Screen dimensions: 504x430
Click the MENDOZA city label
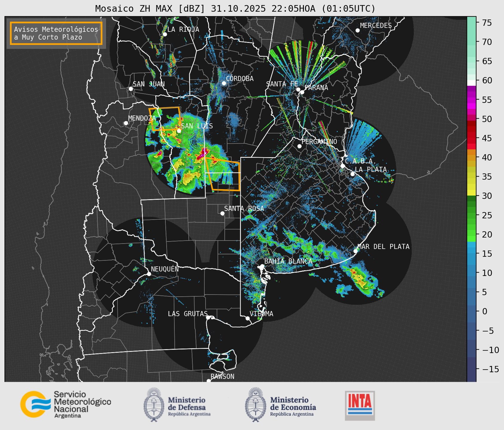click(x=142, y=118)
